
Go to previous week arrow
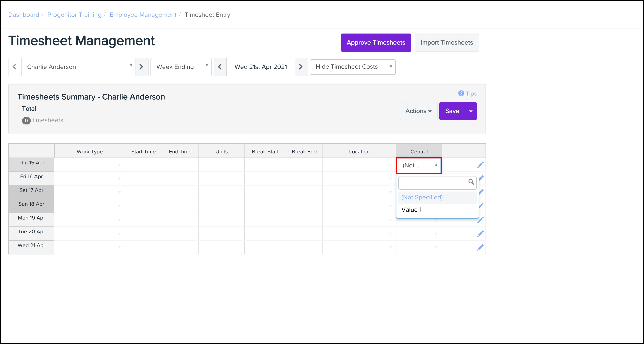[x=220, y=67]
